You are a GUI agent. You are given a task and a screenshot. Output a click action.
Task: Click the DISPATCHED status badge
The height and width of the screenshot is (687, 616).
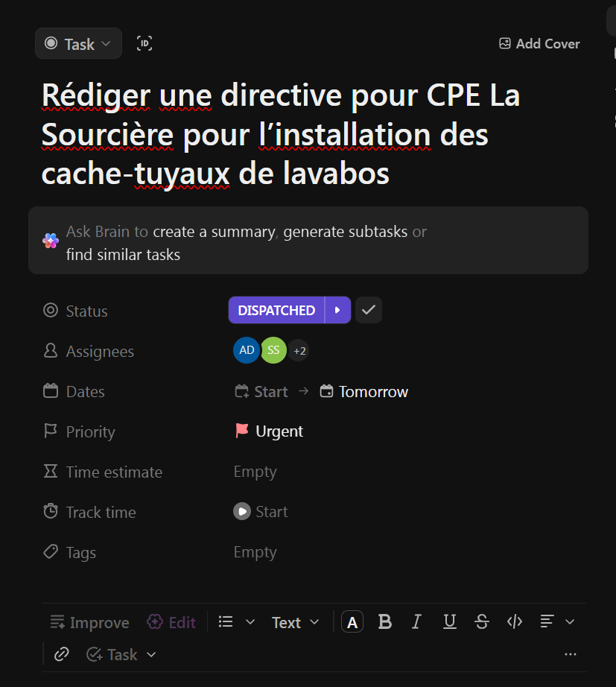(276, 310)
